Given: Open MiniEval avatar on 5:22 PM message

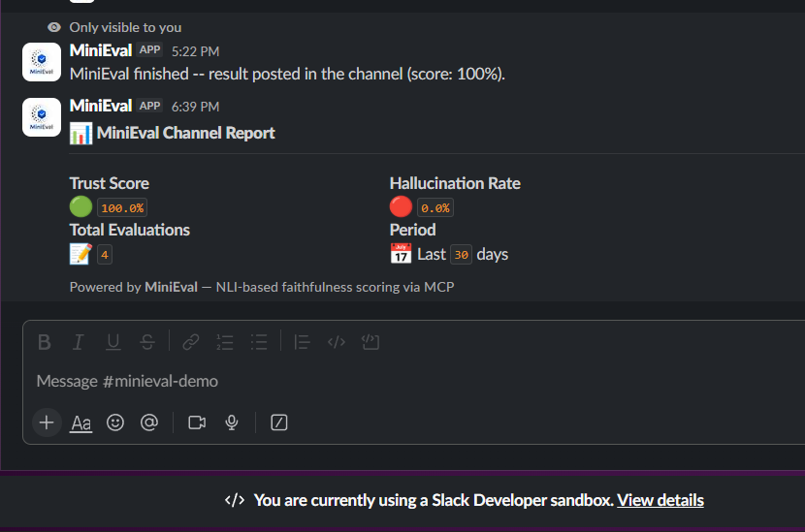Looking at the screenshot, I should click(42, 62).
